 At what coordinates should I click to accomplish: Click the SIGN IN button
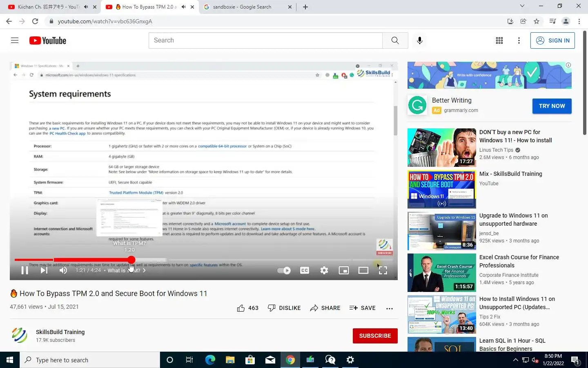[552, 40]
